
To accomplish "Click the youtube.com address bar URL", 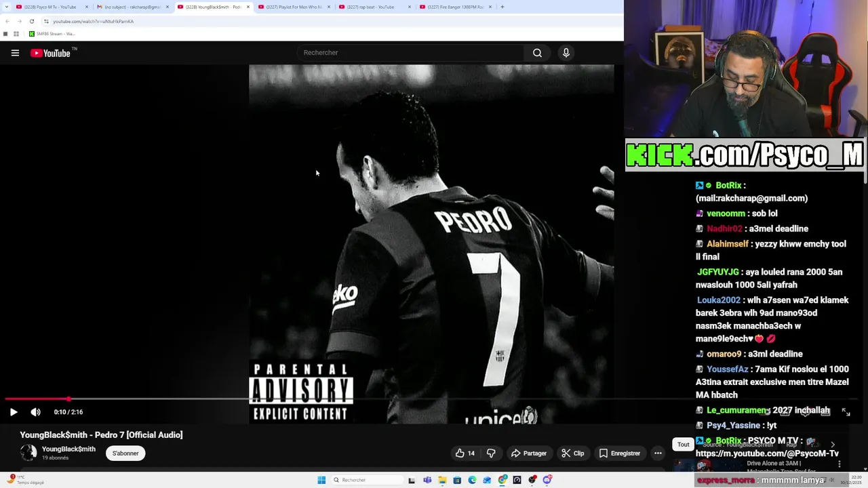I will pyautogui.click(x=93, y=21).
